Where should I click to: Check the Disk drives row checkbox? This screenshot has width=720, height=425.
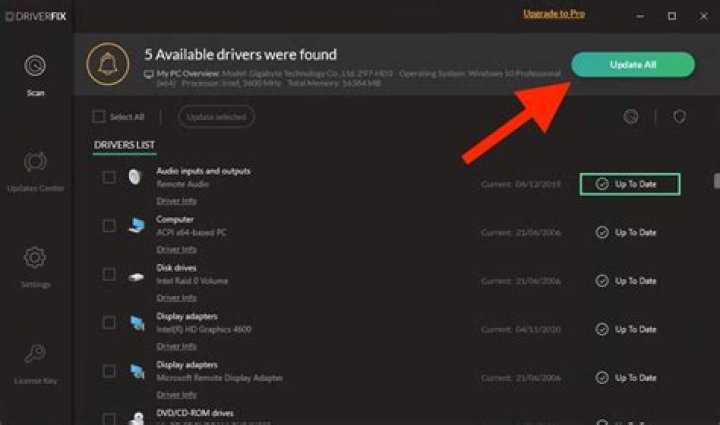109,274
